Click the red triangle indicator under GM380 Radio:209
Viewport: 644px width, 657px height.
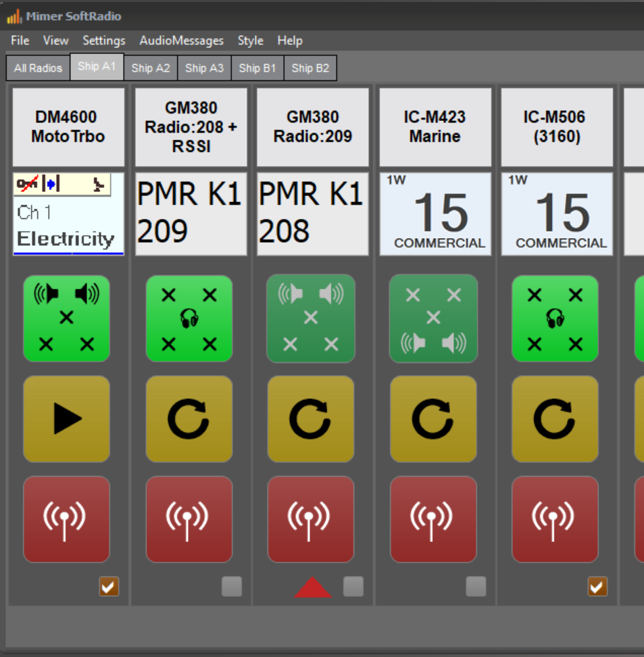click(313, 587)
